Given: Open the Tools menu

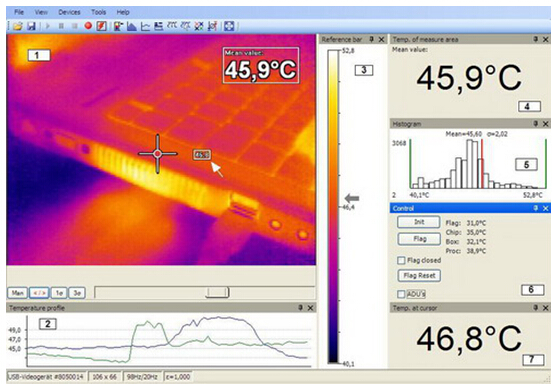Looking at the screenshot, I should (x=98, y=12).
